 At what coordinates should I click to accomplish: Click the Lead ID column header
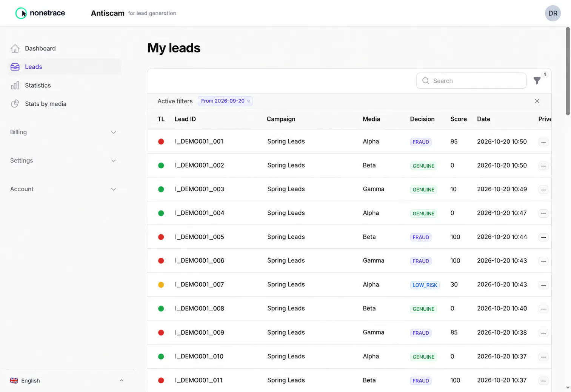pos(185,119)
